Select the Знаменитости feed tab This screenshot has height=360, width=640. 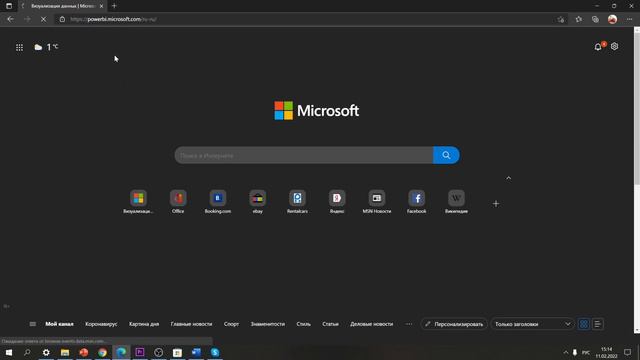(x=268, y=324)
